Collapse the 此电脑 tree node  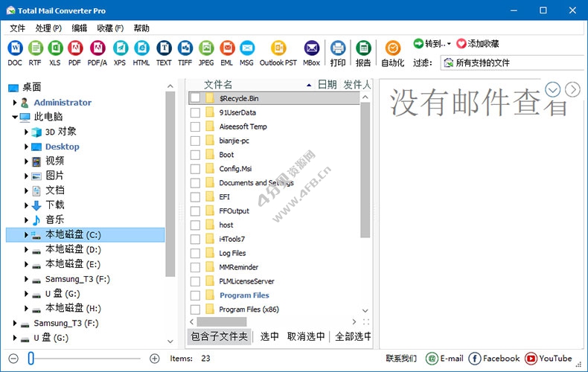tap(15, 117)
